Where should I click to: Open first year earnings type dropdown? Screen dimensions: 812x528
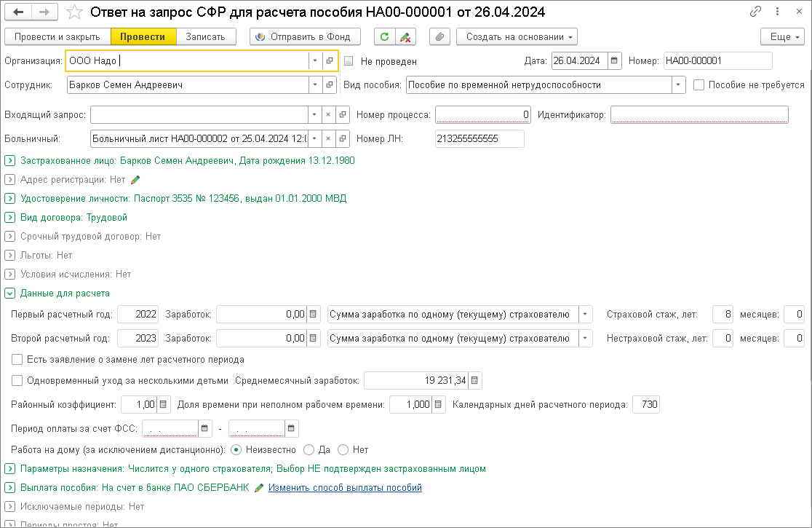coord(585,315)
